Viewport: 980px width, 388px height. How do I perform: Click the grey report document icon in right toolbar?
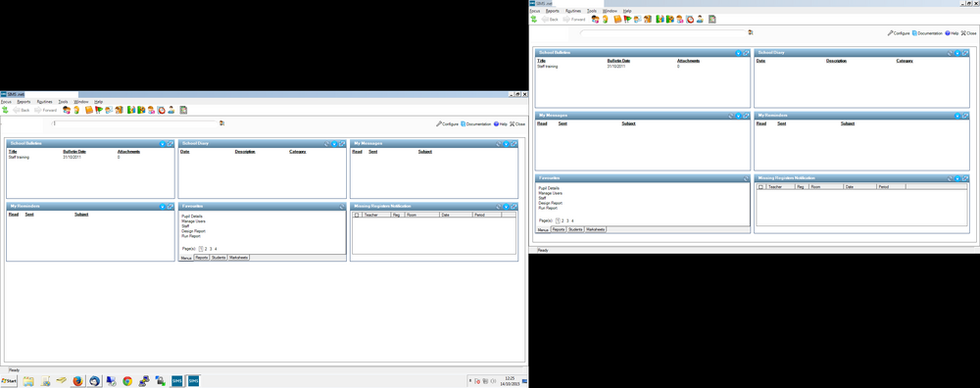(711, 20)
